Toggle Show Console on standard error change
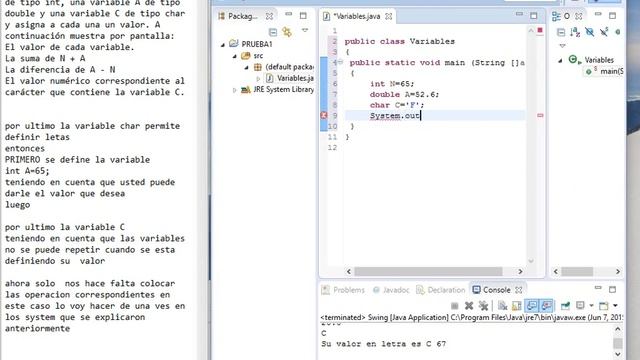This screenshot has height=360, width=640. (547, 305)
